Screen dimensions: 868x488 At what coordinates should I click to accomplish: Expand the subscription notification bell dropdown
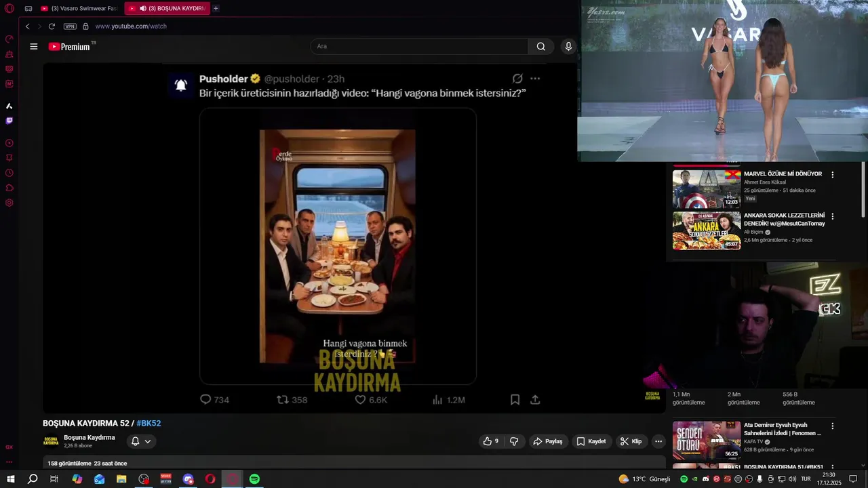141,441
